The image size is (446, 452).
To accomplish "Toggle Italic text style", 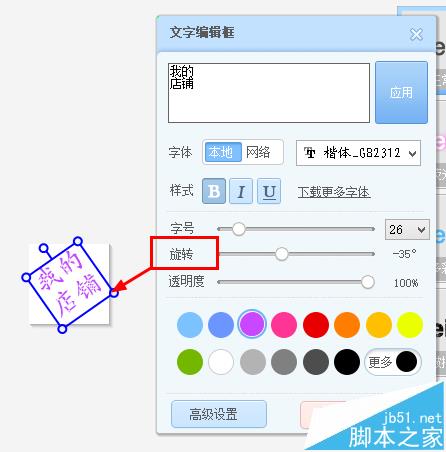I will (x=241, y=191).
